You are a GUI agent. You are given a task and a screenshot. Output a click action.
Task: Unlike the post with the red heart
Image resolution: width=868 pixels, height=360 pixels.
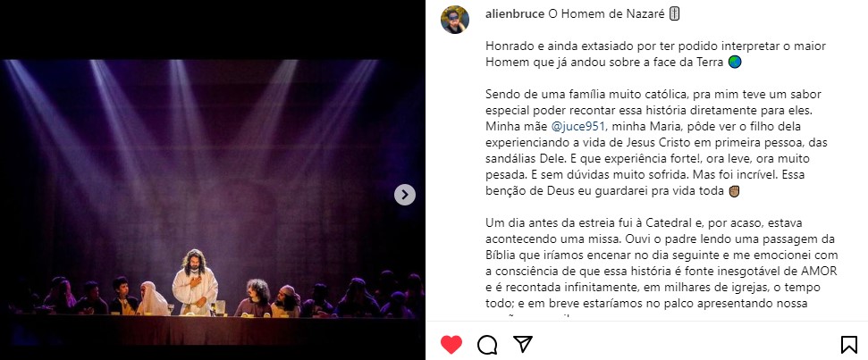[x=451, y=345]
